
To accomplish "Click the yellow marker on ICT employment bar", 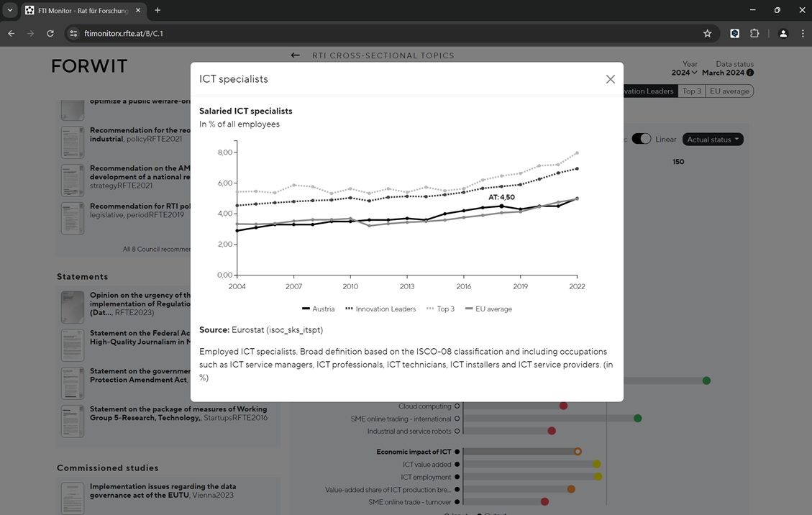I will coord(598,477).
